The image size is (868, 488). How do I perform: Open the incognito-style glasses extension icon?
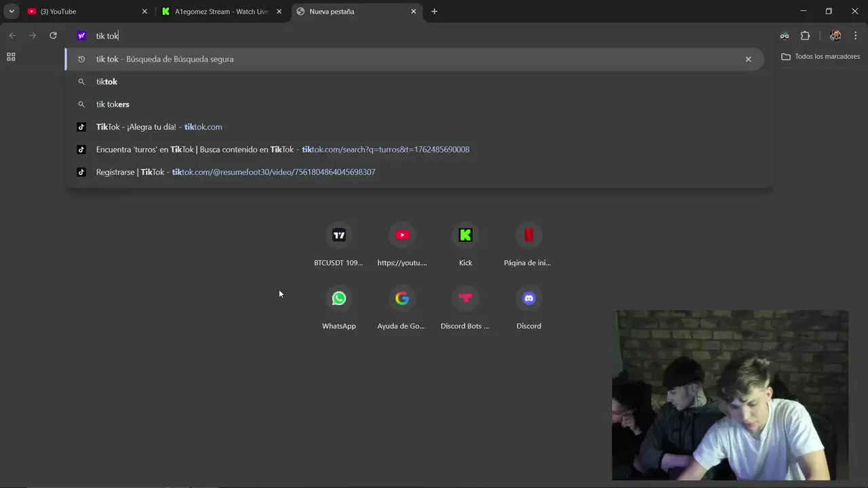point(785,36)
